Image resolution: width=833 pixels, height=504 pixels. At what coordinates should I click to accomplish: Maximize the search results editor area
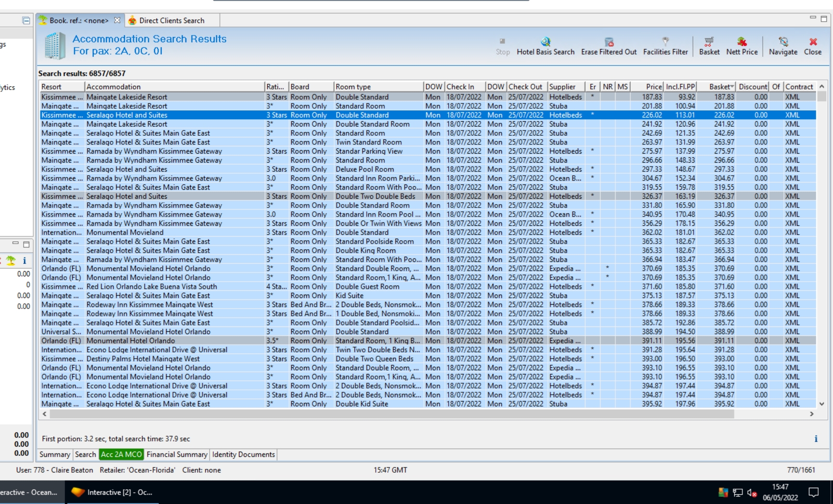coord(824,19)
